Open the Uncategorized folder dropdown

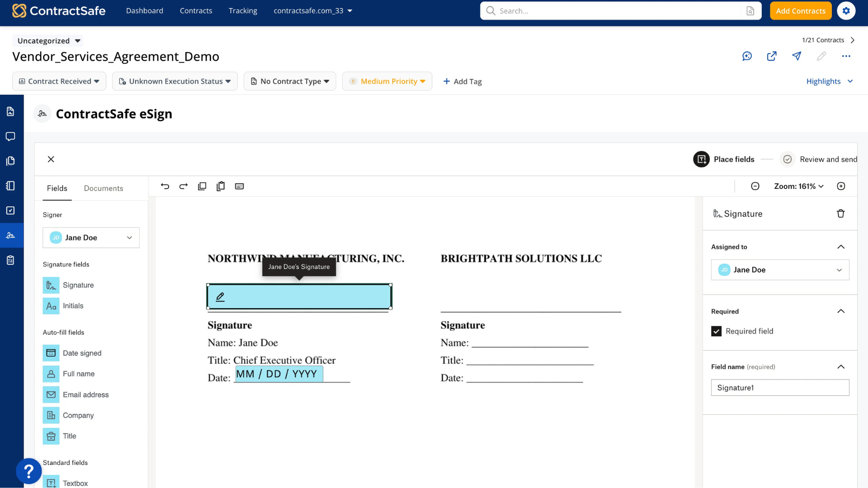tap(48, 41)
